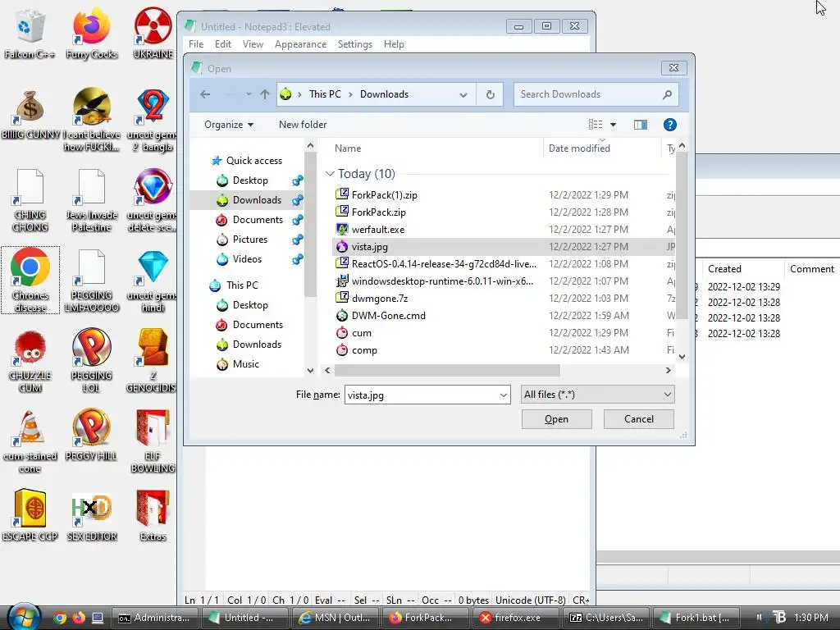
Task: Open the ELF BOWLING desktop shortcut
Action: click(x=153, y=441)
